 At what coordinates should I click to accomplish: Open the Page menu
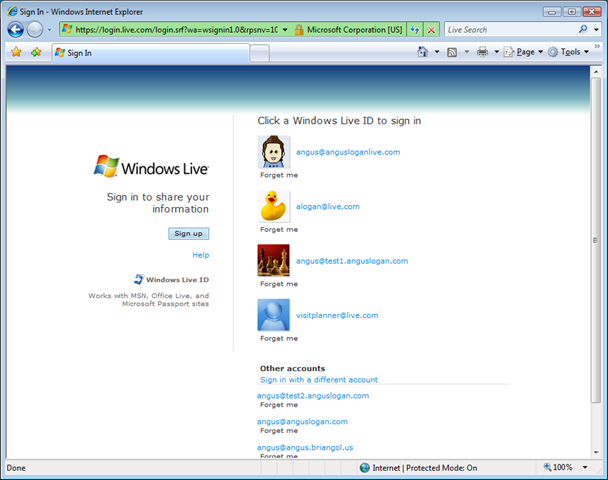[x=523, y=52]
